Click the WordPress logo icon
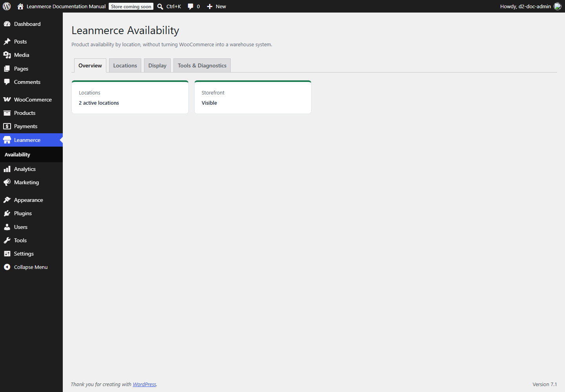Image resolution: width=565 pixels, height=392 pixels. coord(7,6)
